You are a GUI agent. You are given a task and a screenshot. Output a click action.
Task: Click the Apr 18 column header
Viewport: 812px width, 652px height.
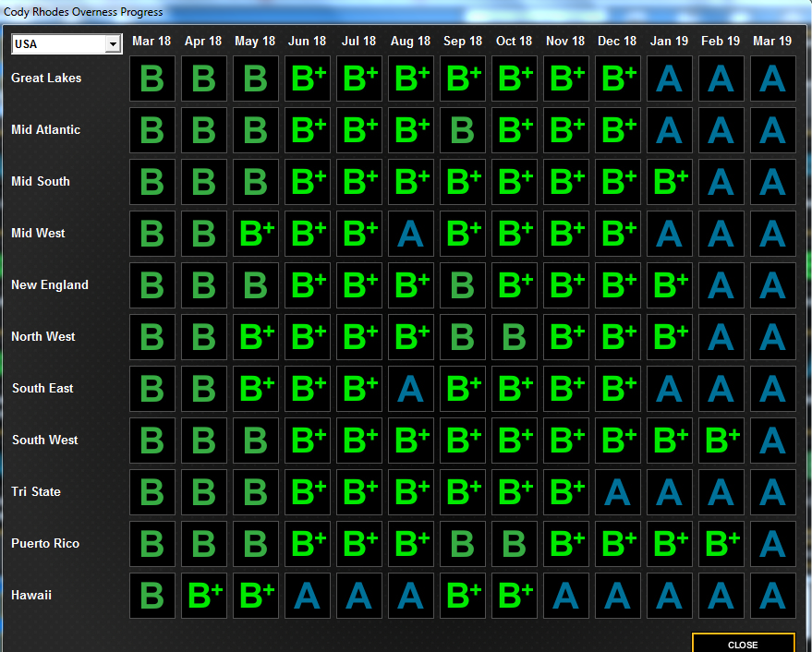pyautogui.click(x=203, y=41)
